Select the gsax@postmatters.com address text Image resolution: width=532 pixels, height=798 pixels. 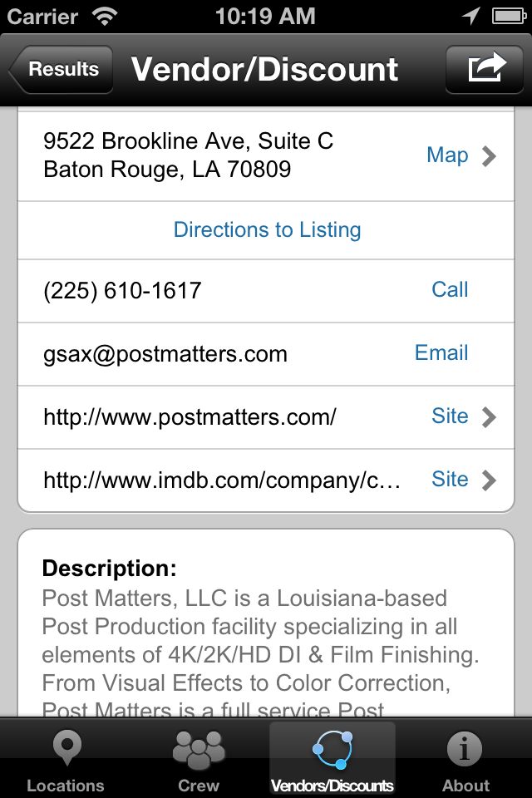pos(165,354)
